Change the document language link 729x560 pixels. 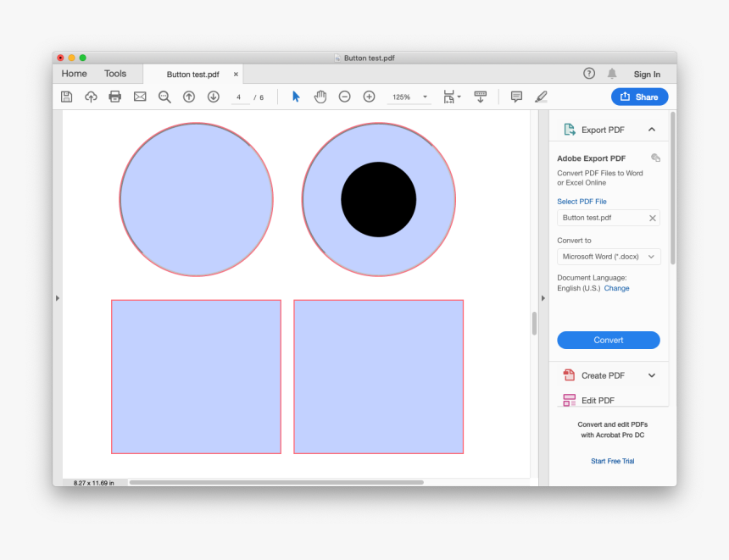coord(616,288)
